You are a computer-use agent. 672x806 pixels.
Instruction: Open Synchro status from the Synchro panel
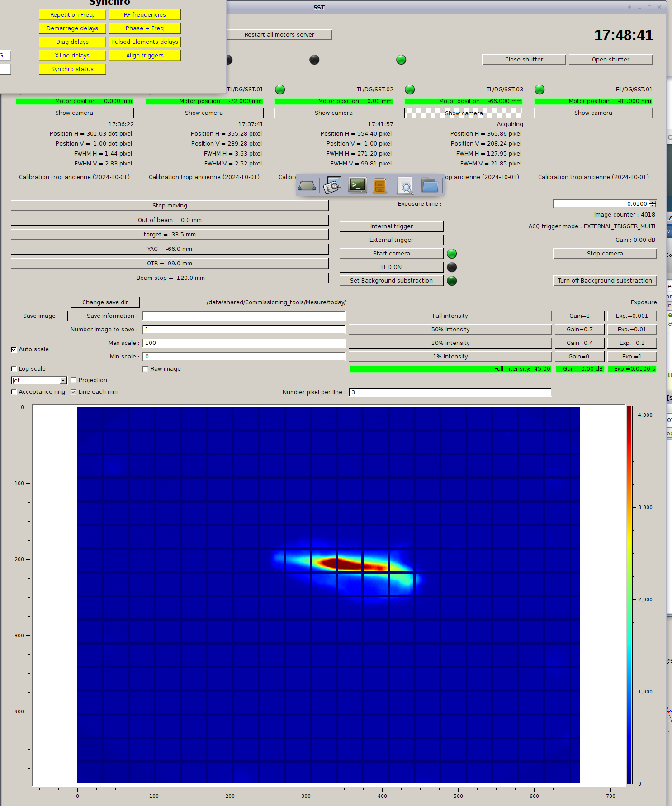[72, 69]
